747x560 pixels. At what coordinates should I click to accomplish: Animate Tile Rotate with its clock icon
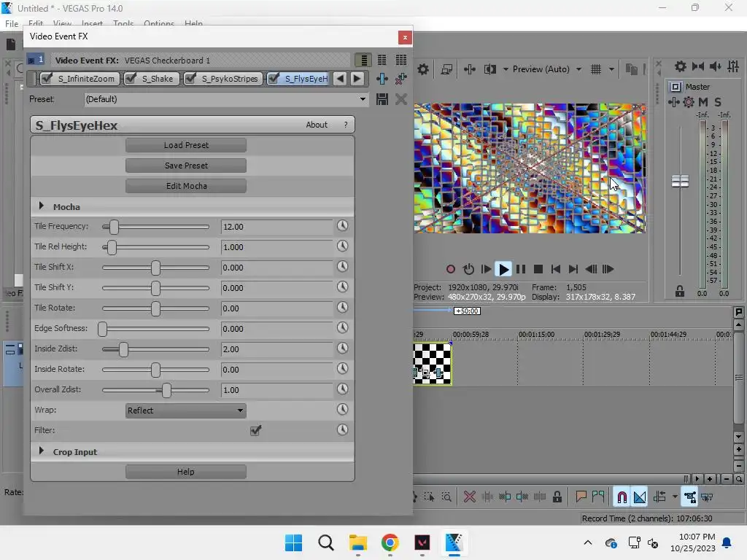click(x=343, y=308)
